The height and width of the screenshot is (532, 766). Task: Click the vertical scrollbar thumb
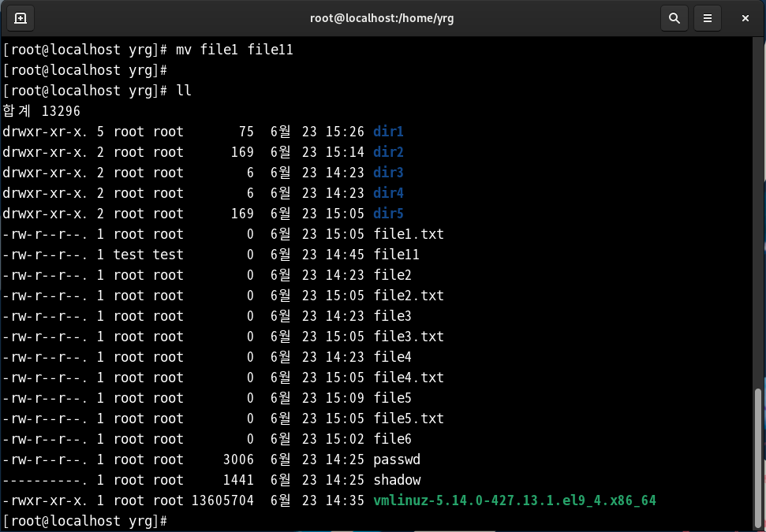757,459
